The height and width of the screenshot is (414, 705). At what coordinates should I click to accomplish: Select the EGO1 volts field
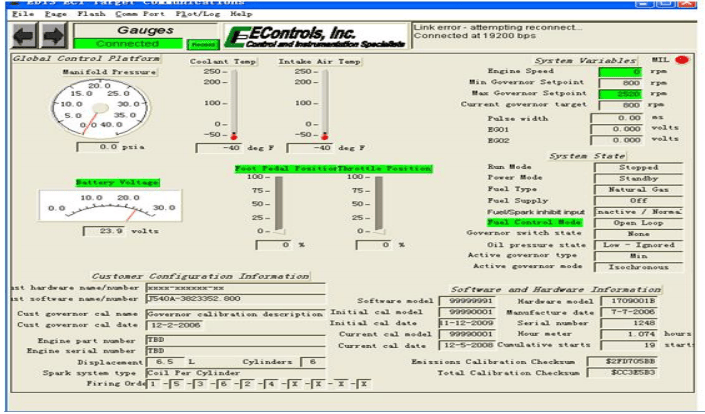(616, 129)
